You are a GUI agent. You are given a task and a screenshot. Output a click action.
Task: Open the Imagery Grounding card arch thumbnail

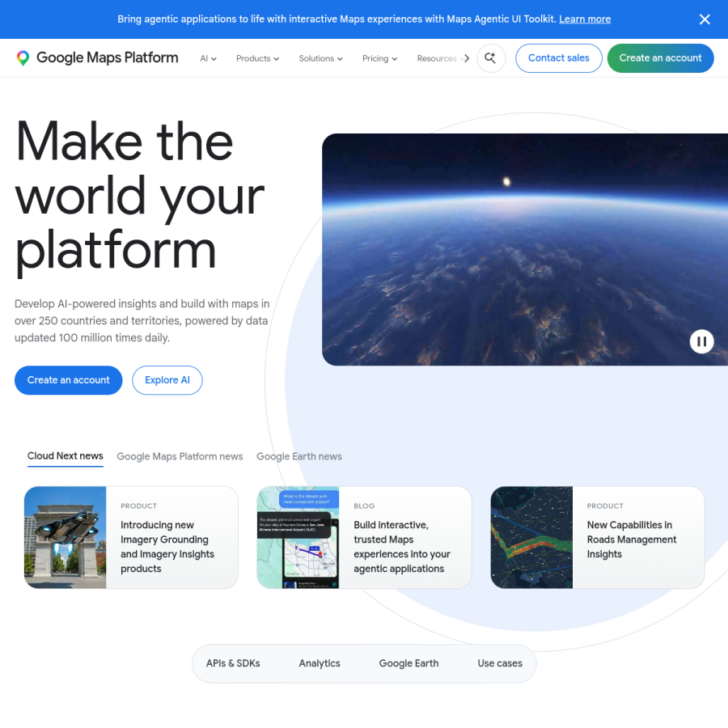[65, 538]
